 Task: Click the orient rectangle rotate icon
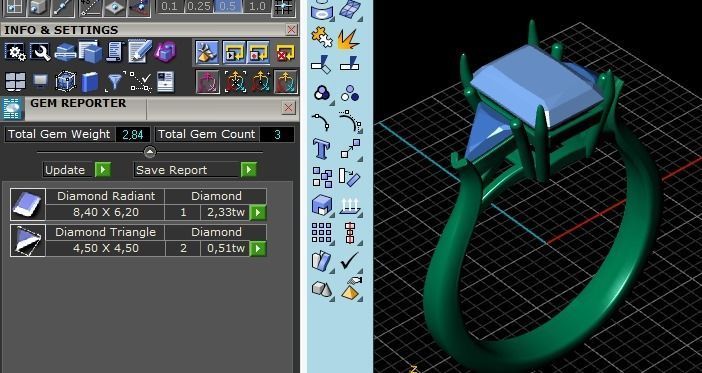coord(350,177)
